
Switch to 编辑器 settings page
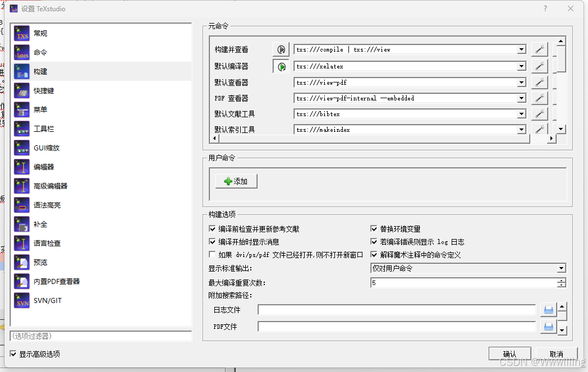[101, 167]
